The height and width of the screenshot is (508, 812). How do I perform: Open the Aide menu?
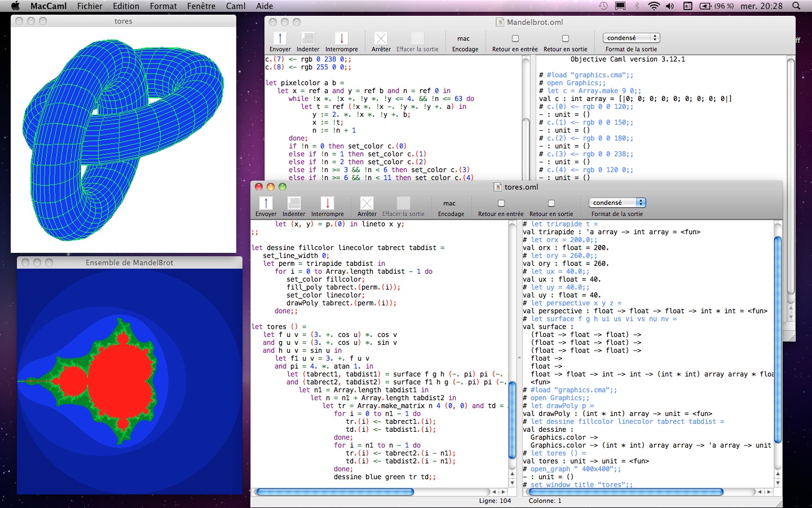(264, 6)
